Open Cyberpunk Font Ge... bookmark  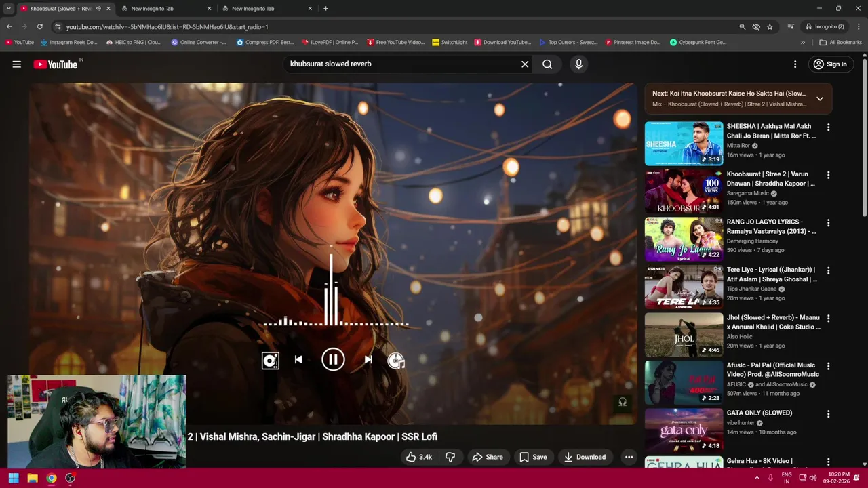[698, 42]
